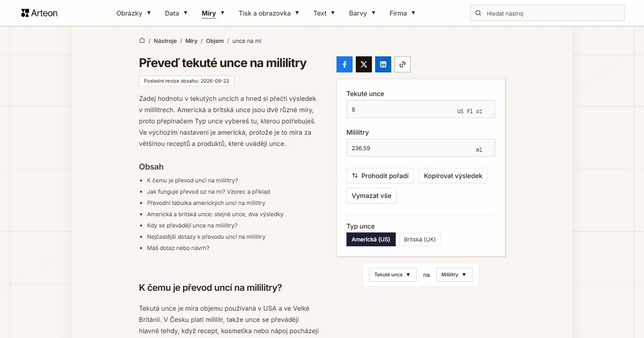Screen dimensions: 644x338
Task: Click the 'Typ unce' label
Action: point(361,226)
